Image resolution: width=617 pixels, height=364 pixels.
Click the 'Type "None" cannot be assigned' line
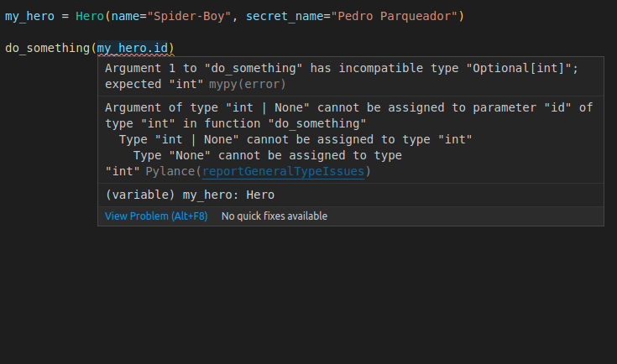(x=267, y=155)
